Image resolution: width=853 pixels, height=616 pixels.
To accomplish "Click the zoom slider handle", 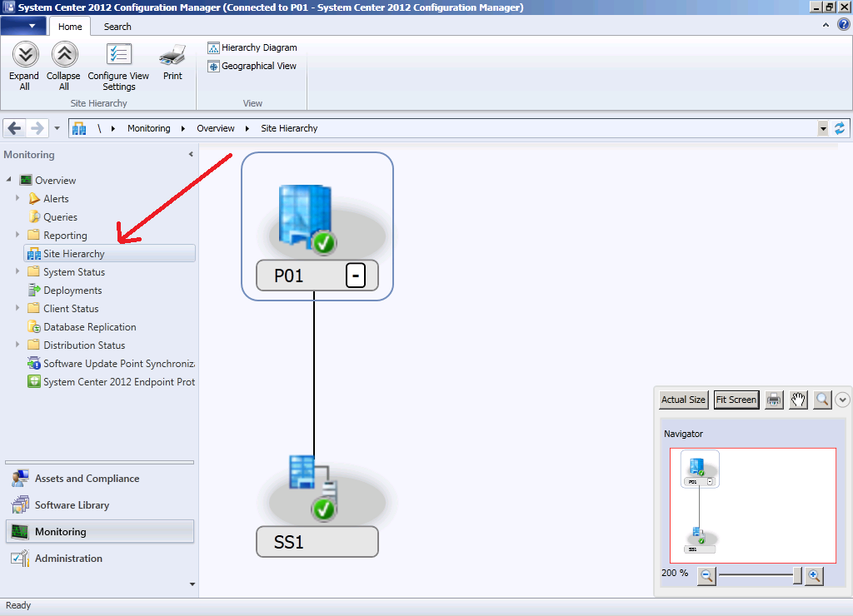I will tap(797, 575).
